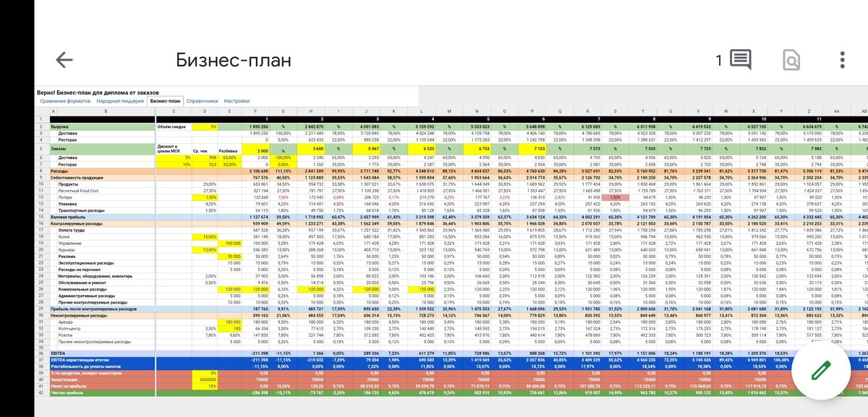Open the three-dot overflow menu

point(843,60)
